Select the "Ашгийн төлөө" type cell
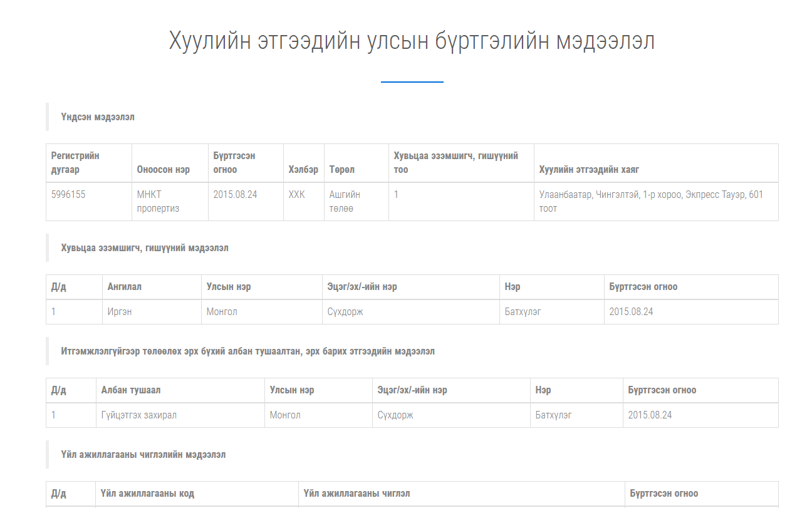The height and width of the screenshot is (508, 812). click(x=345, y=202)
